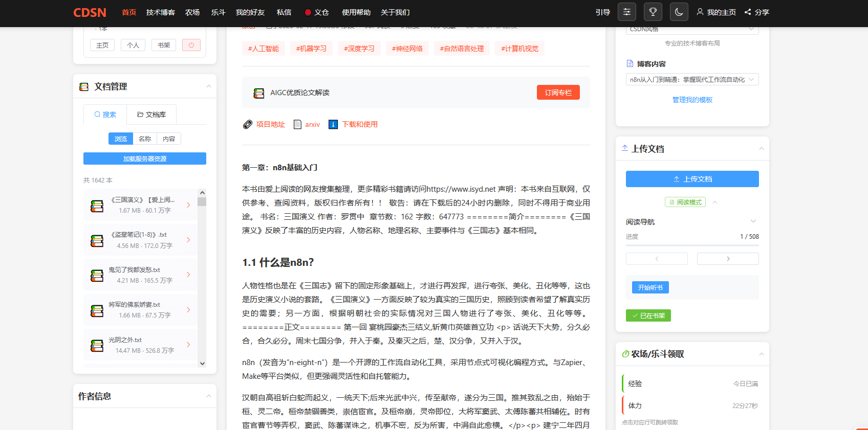Click the CDSN logo

click(x=90, y=12)
